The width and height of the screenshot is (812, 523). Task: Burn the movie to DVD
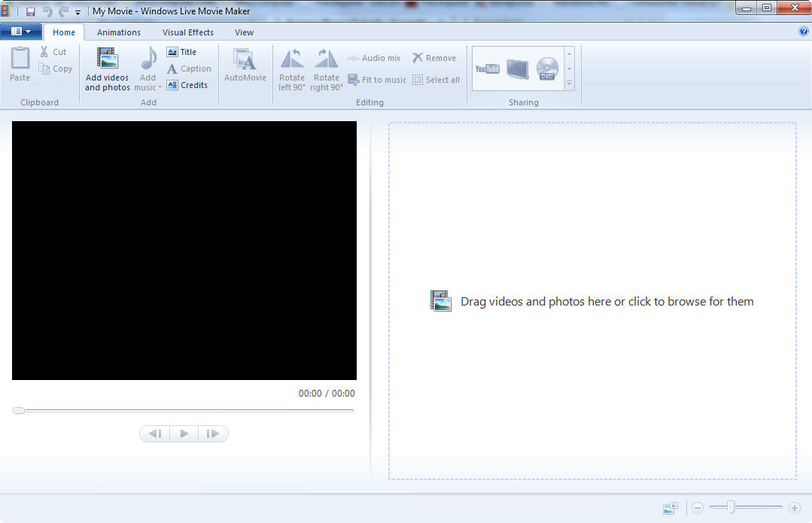pos(547,69)
